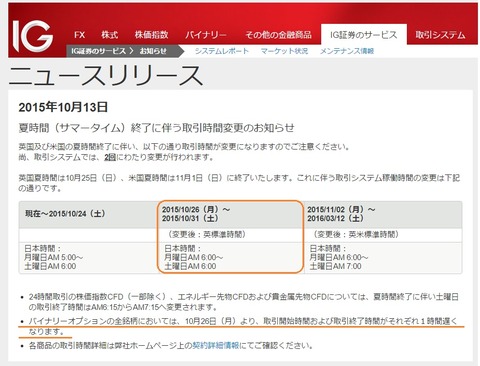Open the システムレポート link
The image size is (480, 366).
point(222,51)
